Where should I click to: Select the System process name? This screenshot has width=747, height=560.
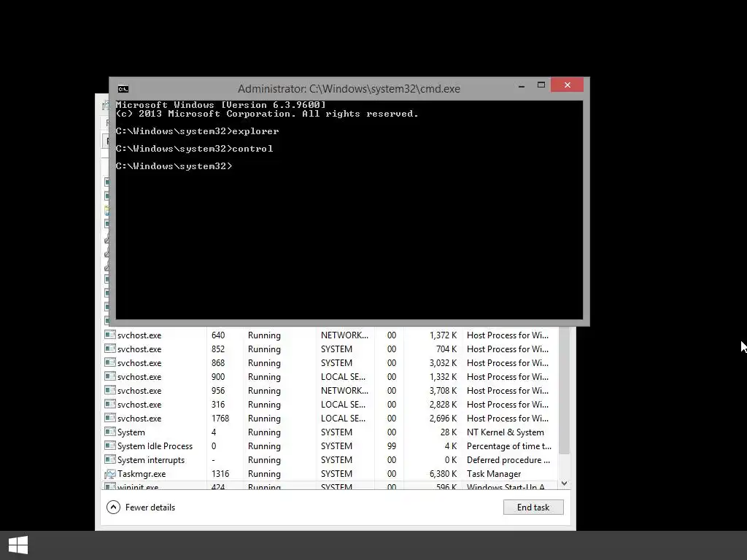[x=131, y=432]
